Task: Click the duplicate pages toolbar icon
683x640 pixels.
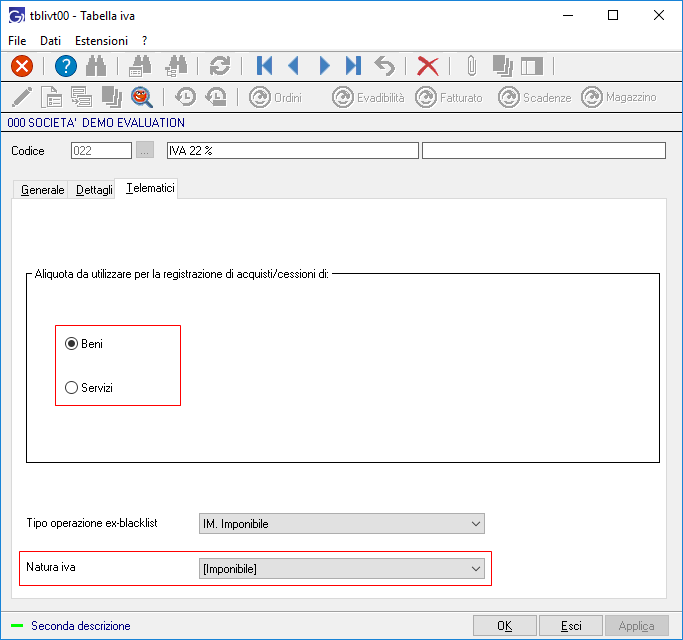Action: tap(502, 66)
